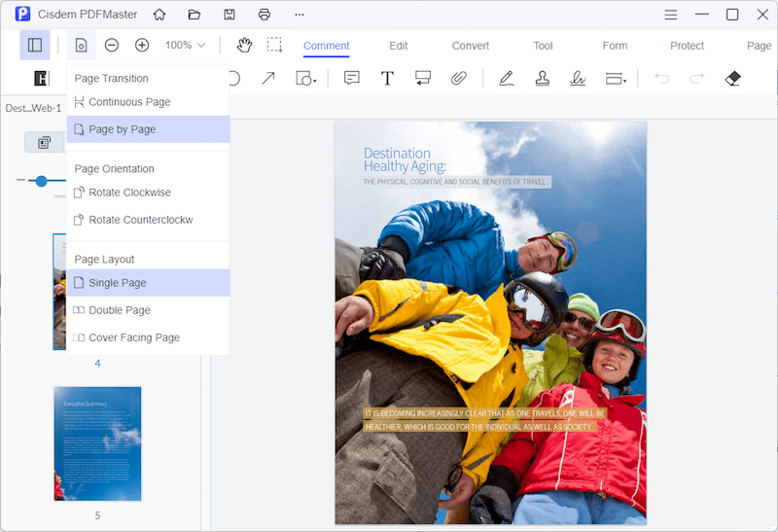This screenshot has width=778, height=532.
Task: Select the eraser tool
Action: click(733, 78)
